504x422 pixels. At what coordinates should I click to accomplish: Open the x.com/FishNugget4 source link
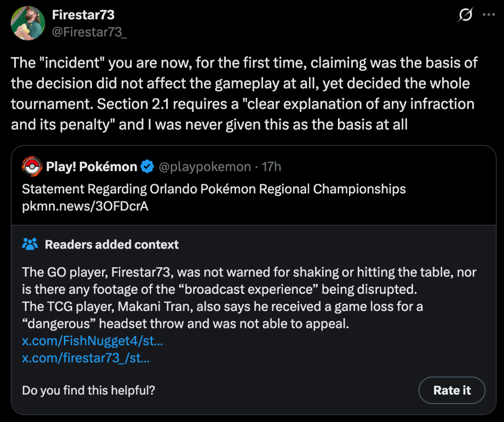tap(92, 341)
